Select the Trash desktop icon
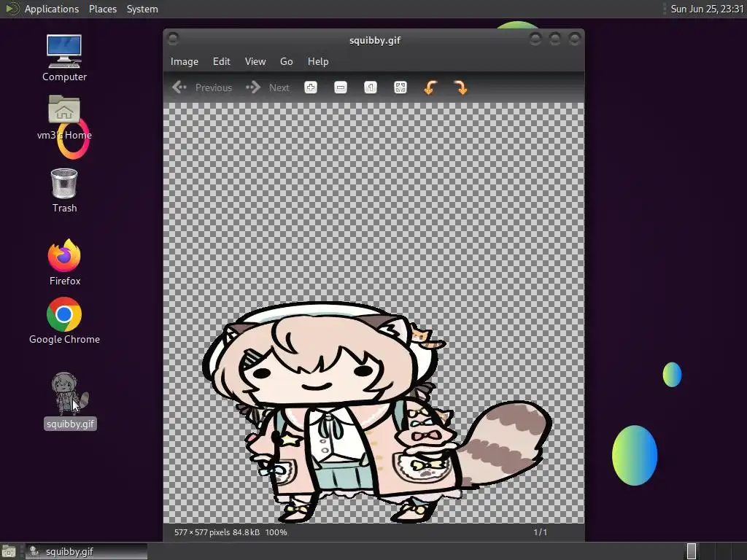Viewport: 747px width, 560px height. point(64,190)
